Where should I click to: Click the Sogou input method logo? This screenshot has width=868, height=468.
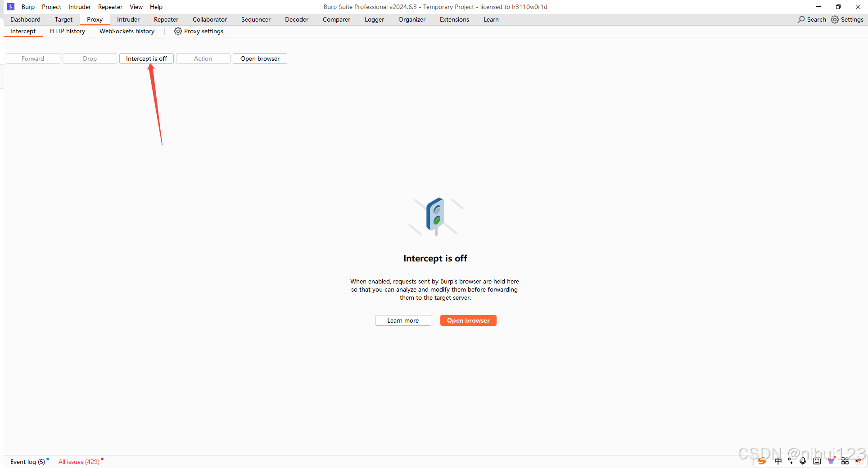coord(762,461)
